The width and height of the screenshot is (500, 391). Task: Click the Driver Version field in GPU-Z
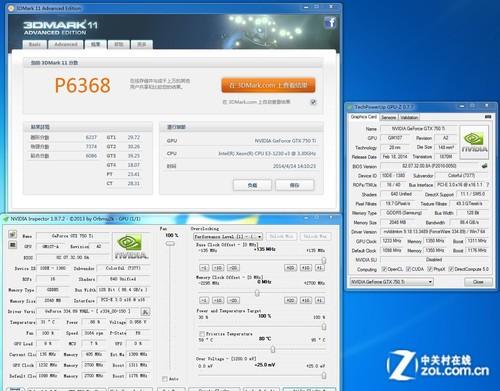(x=435, y=231)
